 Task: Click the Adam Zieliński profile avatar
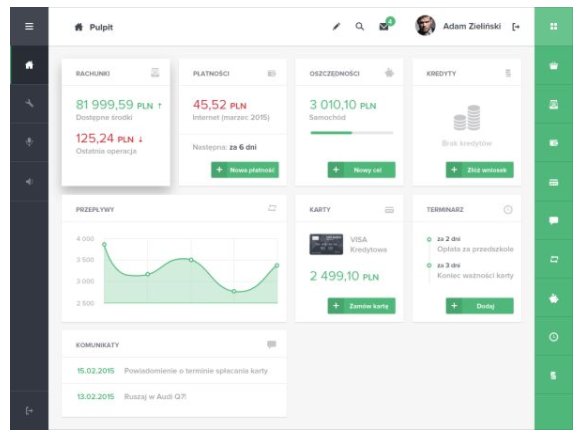425,26
